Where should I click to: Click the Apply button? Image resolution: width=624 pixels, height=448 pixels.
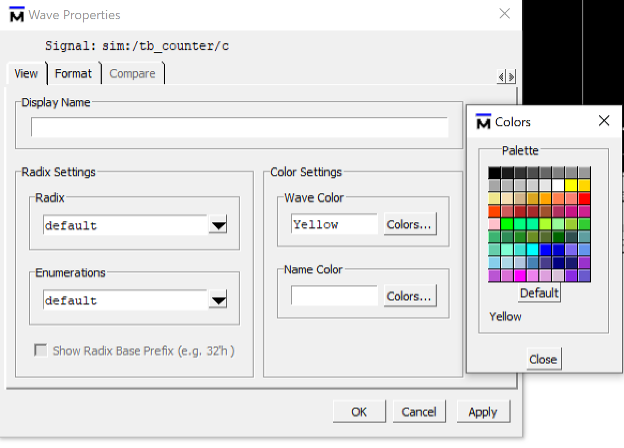click(x=483, y=412)
